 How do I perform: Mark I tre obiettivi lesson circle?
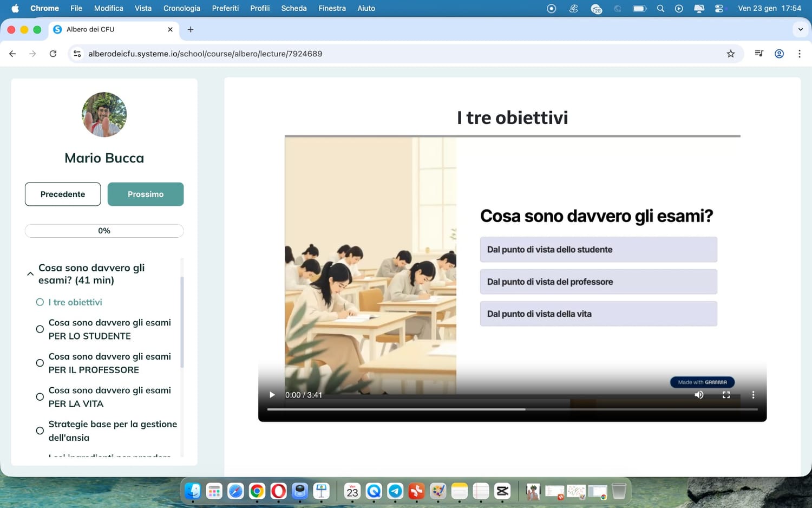point(40,302)
